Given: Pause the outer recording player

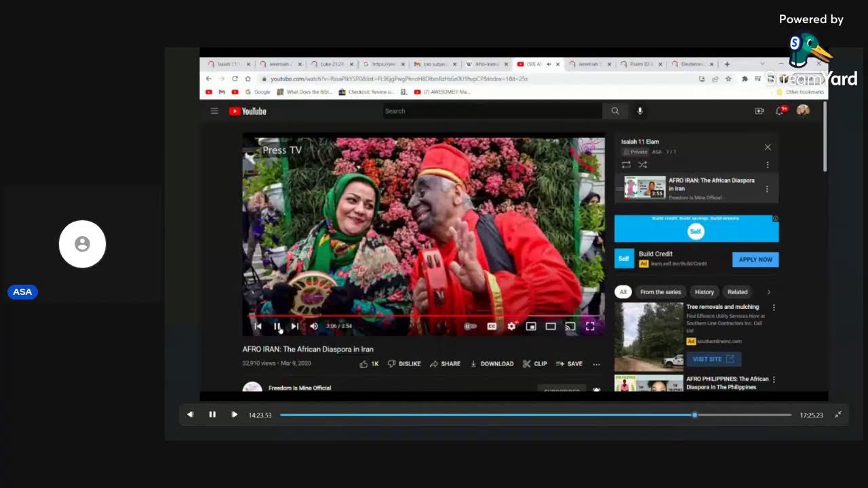Looking at the screenshot, I should point(212,415).
